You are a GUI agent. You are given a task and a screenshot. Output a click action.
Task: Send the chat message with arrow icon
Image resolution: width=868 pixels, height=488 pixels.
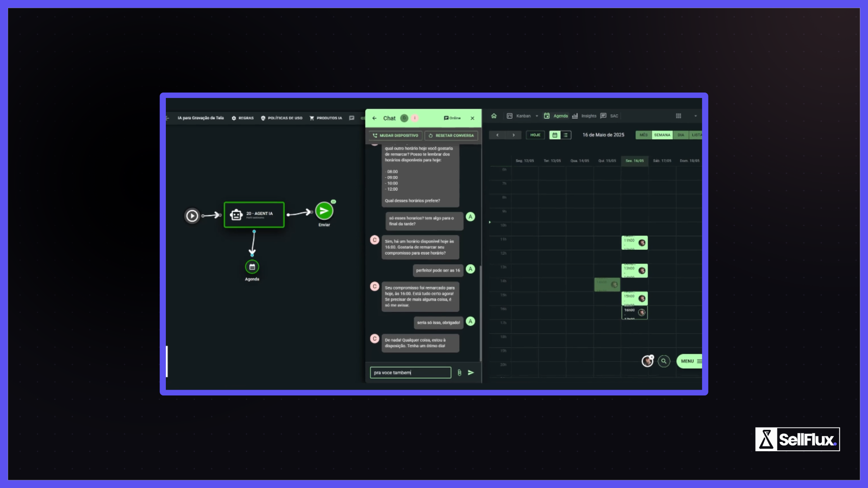471,373
